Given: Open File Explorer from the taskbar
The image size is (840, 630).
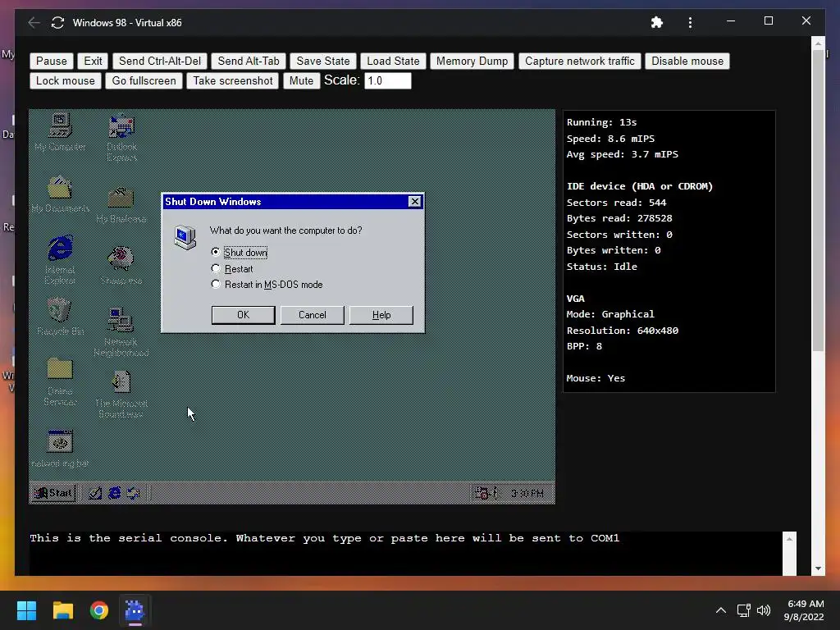Looking at the screenshot, I should (x=62, y=610).
